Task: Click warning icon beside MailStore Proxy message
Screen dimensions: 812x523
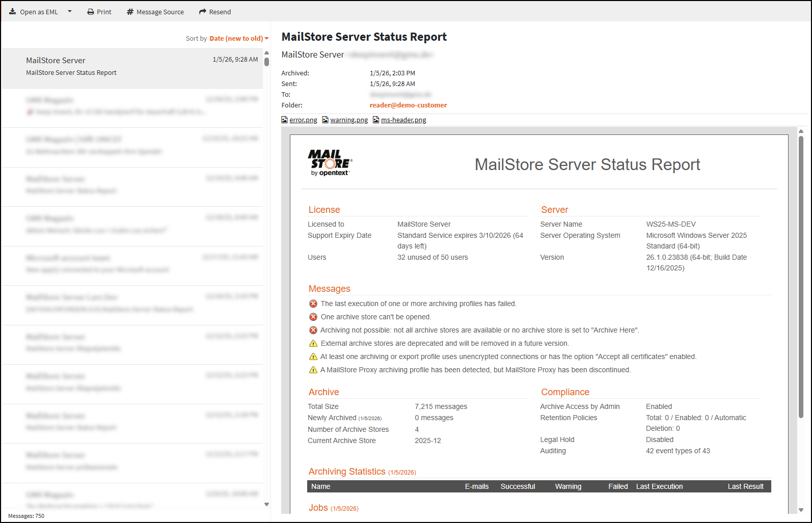Action: pos(313,370)
